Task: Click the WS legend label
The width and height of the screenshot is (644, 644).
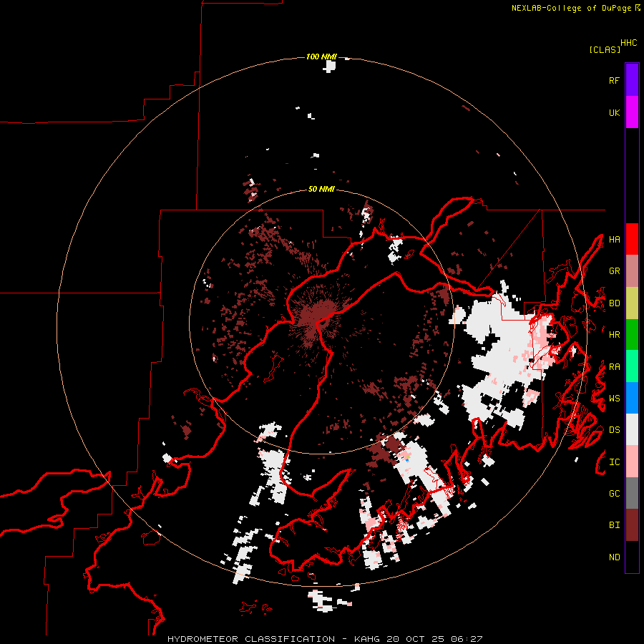Action: [x=614, y=399]
